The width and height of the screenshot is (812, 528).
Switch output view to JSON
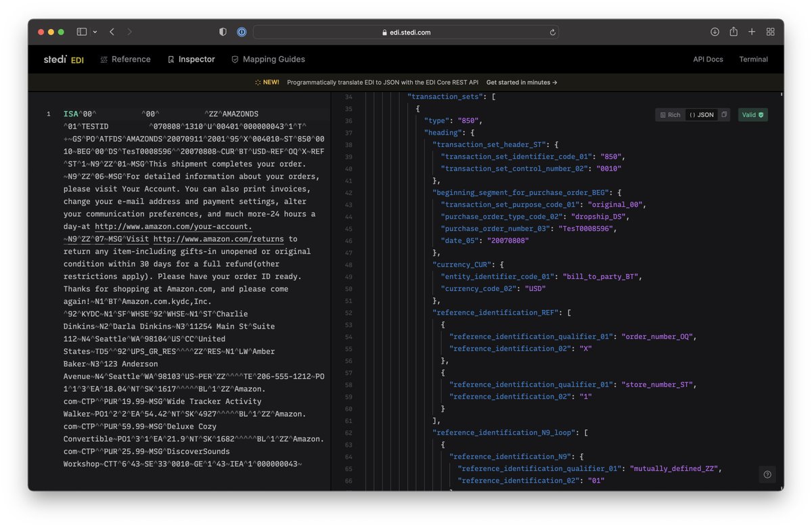tap(701, 115)
